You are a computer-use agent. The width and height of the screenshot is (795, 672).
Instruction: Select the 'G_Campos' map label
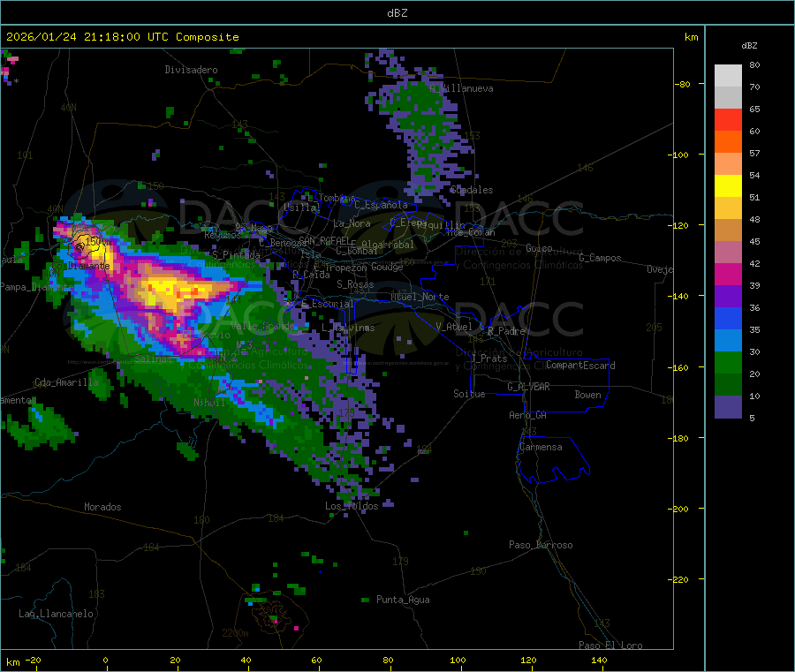click(600, 258)
